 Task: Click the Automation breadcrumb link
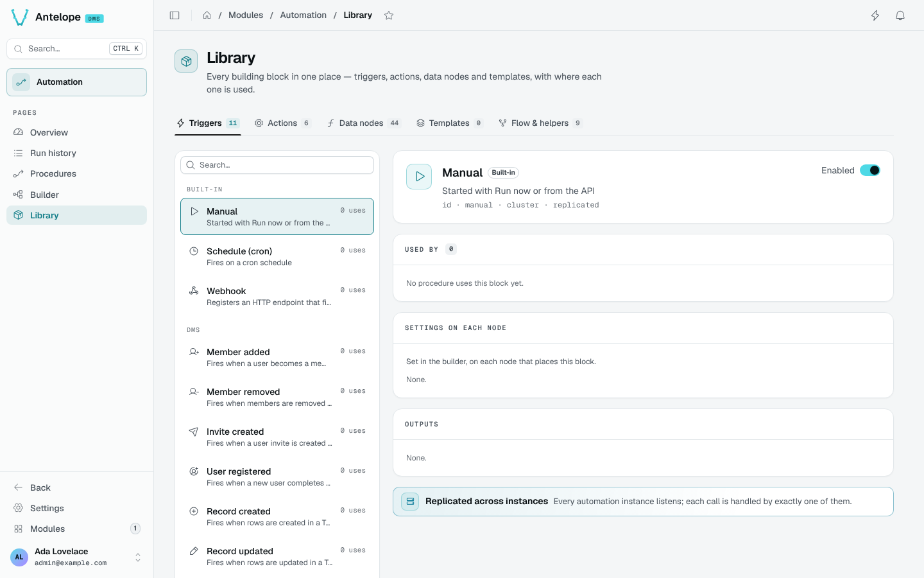(x=303, y=15)
